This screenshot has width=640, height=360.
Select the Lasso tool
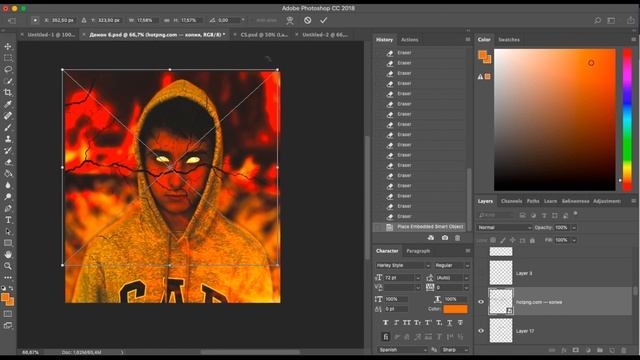(8, 69)
